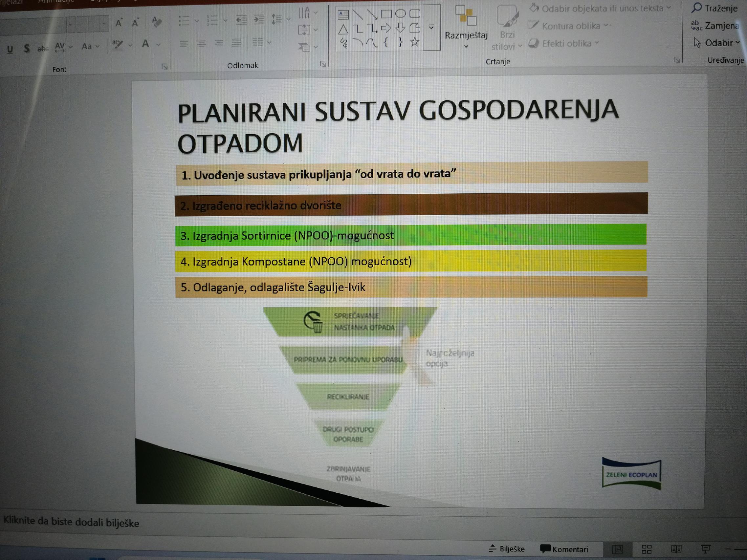Open the Komentari comments pane
The width and height of the screenshot is (747, 560).
pyautogui.click(x=564, y=549)
